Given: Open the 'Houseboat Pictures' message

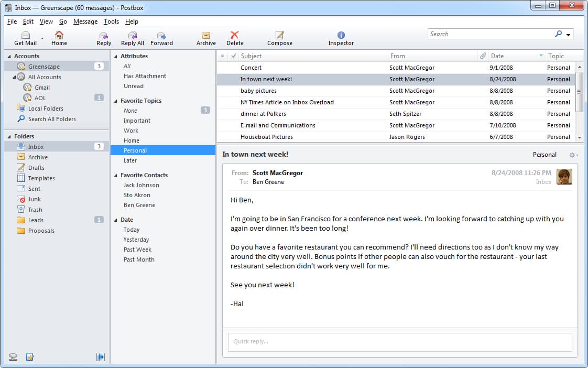Looking at the screenshot, I should [396, 137].
